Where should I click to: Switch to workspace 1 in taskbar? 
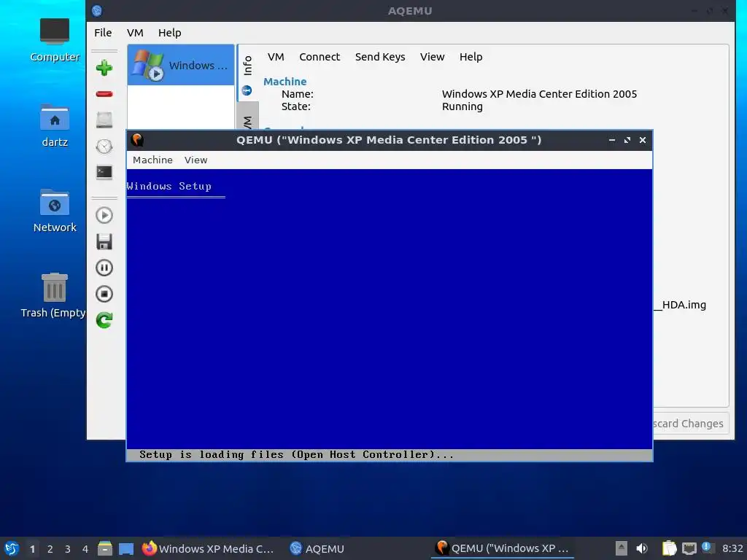pyautogui.click(x=32, y=549)
